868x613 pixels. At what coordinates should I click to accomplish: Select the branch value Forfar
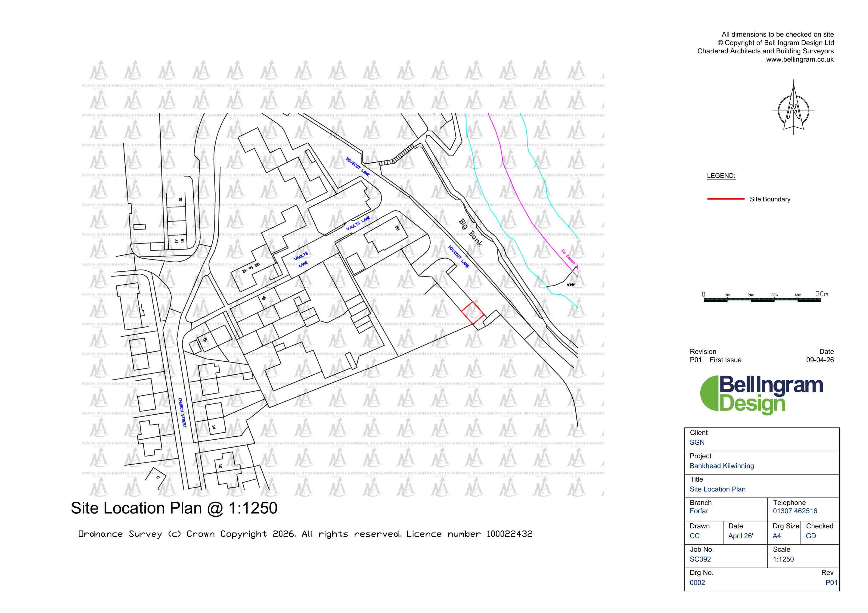[699, 511]
